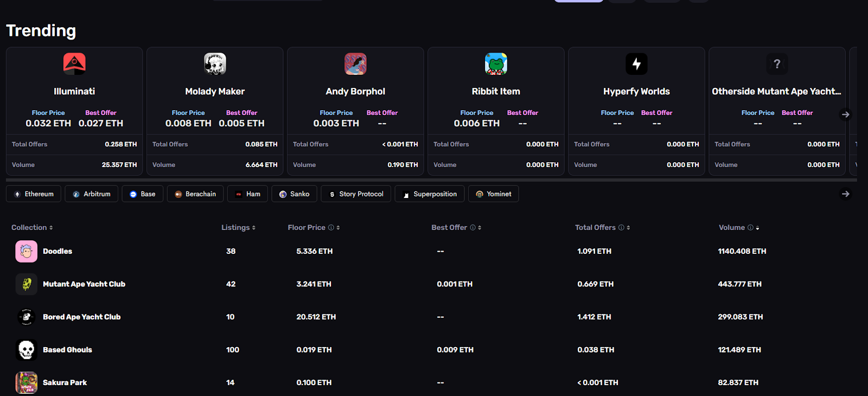Open the Bored Ape Yacht Club row name
The width and height of the screenshot is (868, 396).
[x=82, y=317]
